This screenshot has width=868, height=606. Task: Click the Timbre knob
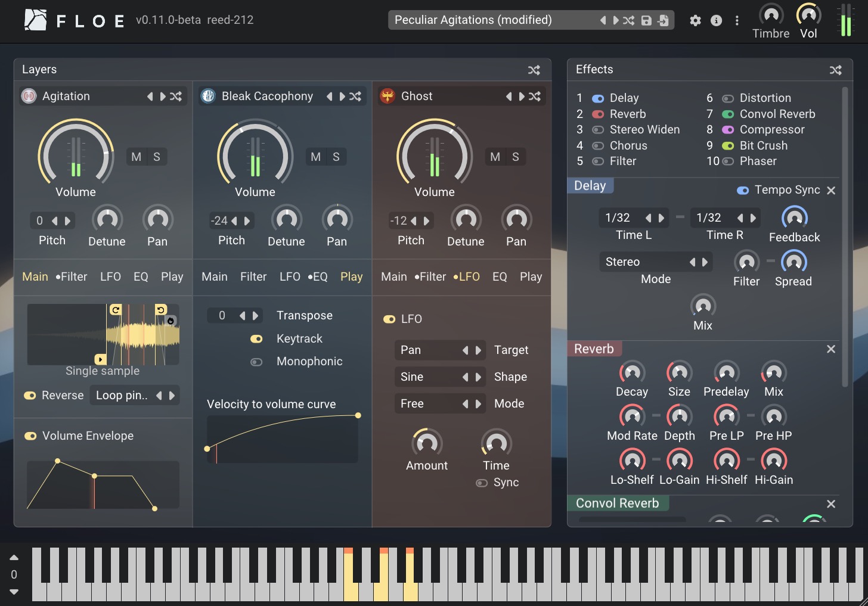click(x=771, y=15)
